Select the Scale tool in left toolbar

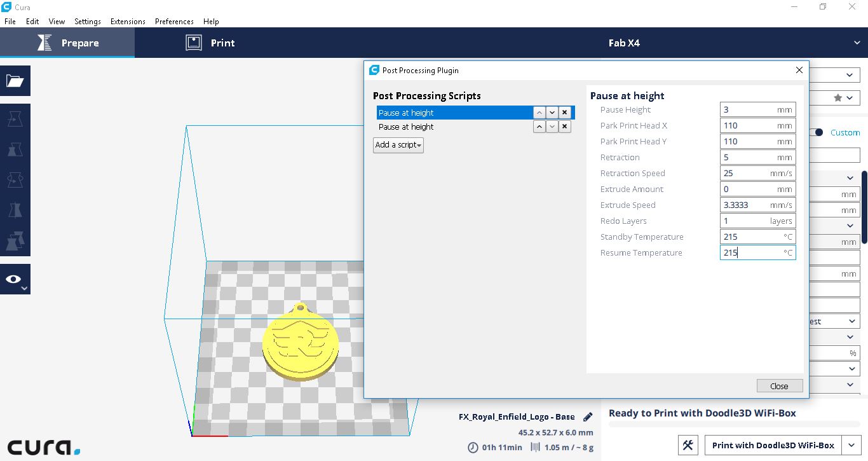tap(15, 149)
